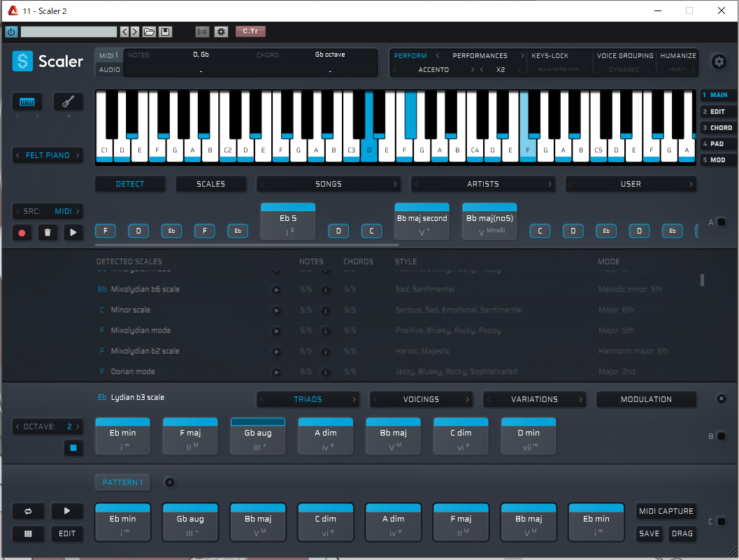The width and height of the screenshot is (739, 560).
Task: Open the routing icon in the host toolbar
Action: click(x=203, y=31)
